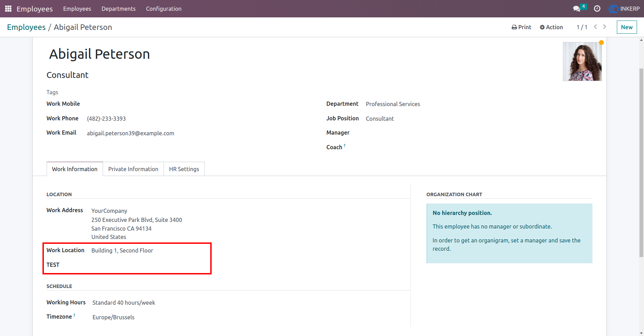The height and width of the screenshot is (336, 644).
Task: Click the page vertical scrollbar
Action: tap(641, 163)
